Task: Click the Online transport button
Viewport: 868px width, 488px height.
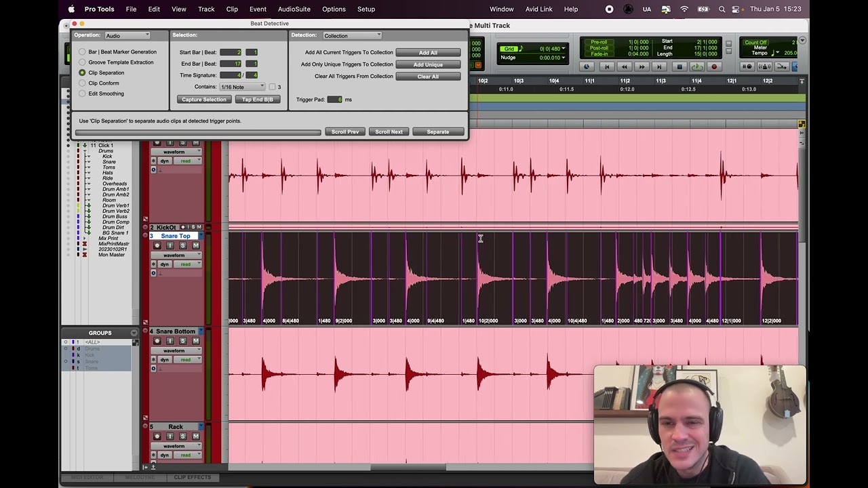Action: [x=587, y=66]
